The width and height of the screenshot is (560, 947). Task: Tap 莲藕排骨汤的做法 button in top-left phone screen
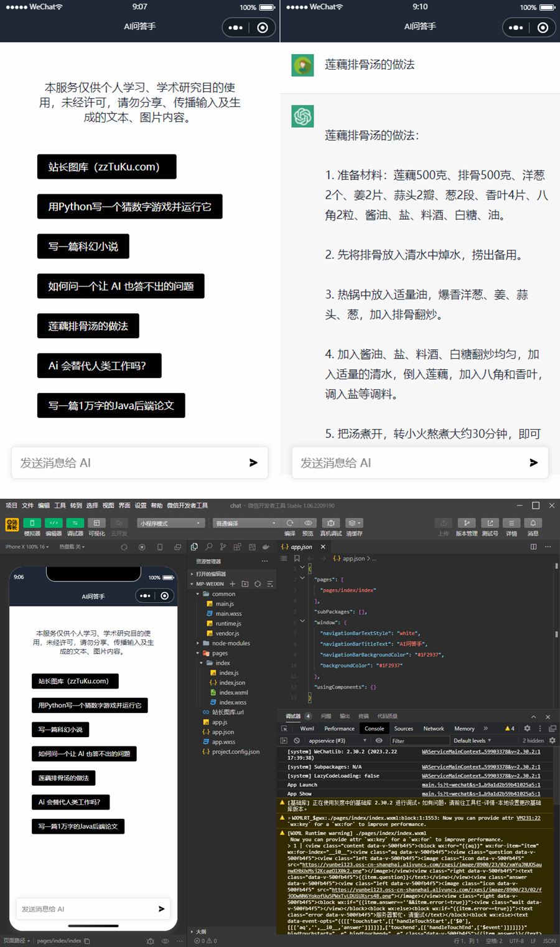88,326
